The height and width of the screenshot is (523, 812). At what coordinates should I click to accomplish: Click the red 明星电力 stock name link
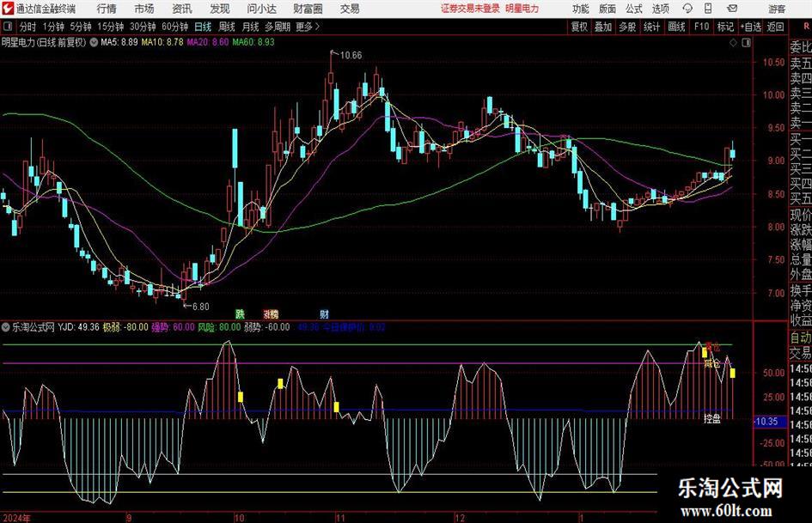coord(522,9)
